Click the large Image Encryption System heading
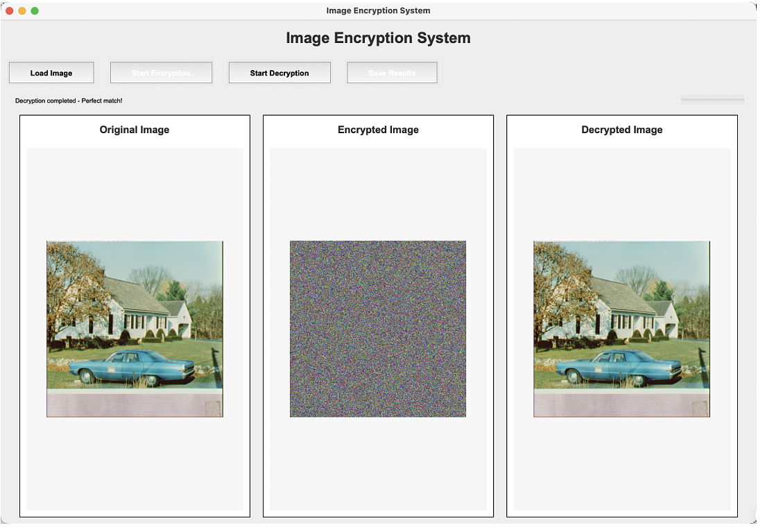 tap(378, 38)
